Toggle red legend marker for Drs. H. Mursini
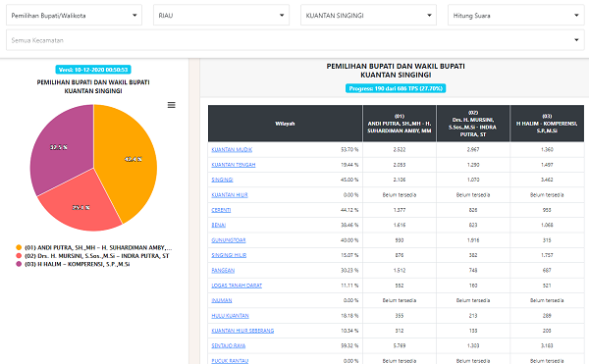 19,255
